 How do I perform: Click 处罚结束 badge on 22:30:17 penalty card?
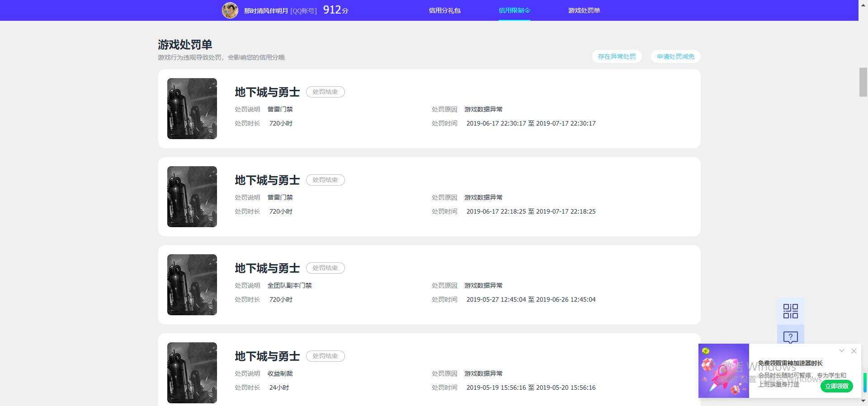tap(325, 92)
